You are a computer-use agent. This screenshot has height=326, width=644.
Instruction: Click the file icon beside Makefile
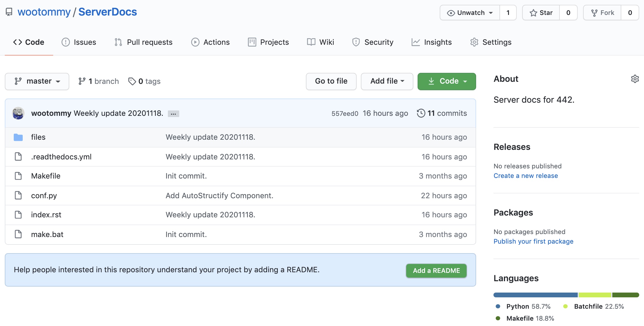pos(18,176)
